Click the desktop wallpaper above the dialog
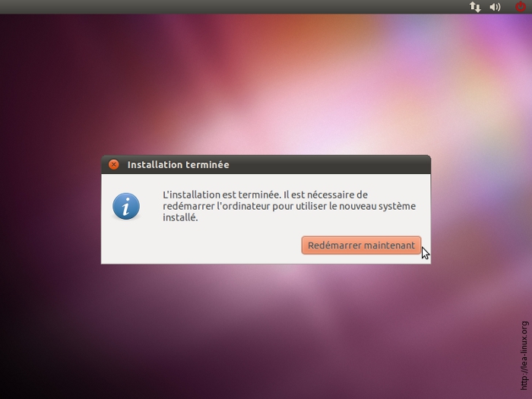The width and height of the screenshot is (532, 399). coord(266,84)
